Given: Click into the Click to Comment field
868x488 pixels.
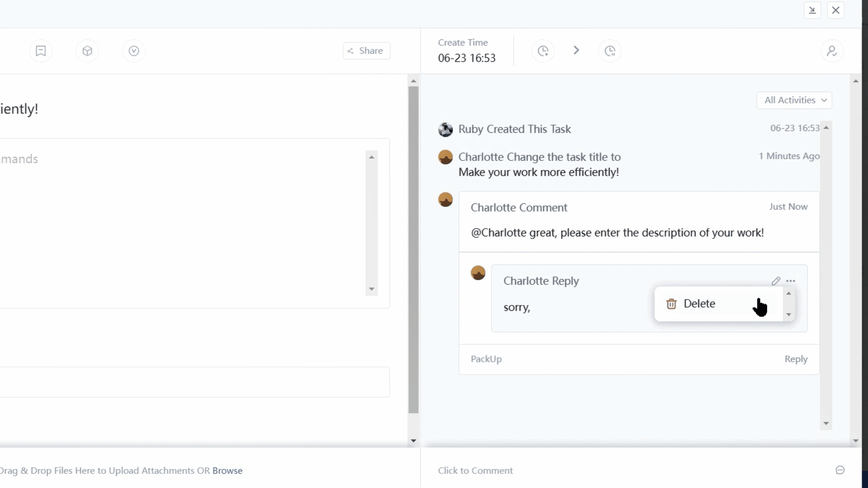Looking at the screenshot, I should [475, 471].
